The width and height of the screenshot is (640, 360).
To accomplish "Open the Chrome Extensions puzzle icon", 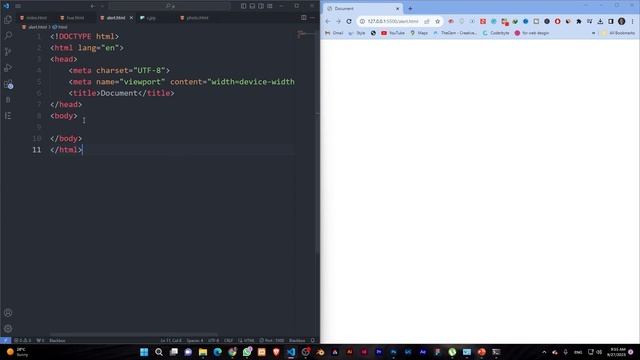I will tap(579, 21).
